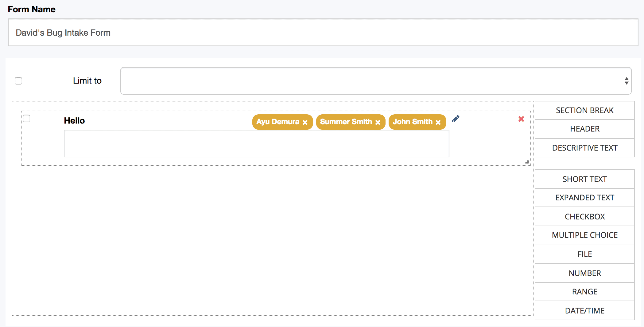Add a CHECKBOX field
Image resolution: width=644 pixels, height=327 pixels.
pos(584,217)
